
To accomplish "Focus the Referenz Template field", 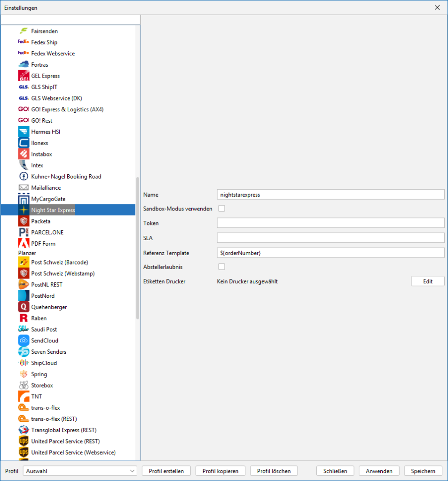I will (x=330, y=253).
